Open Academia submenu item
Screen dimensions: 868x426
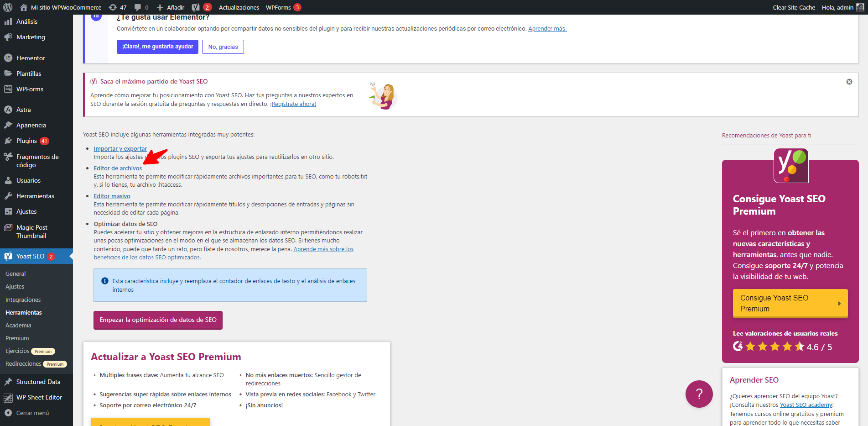(x=18, y=326)
